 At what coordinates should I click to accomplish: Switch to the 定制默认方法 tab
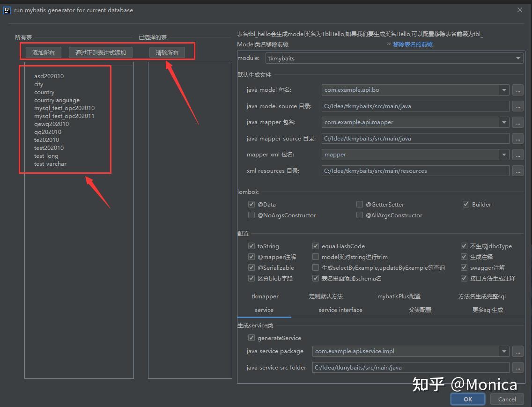[326, 296]
